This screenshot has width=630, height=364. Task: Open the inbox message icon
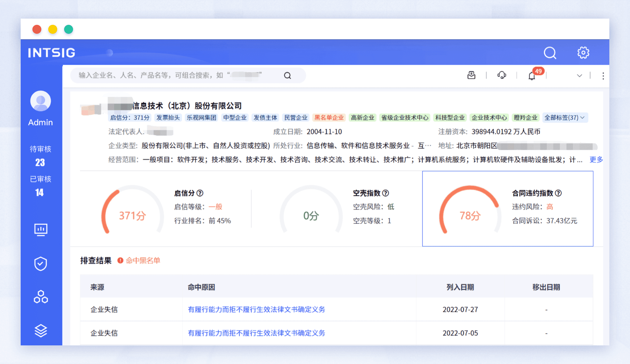point(471,75)
